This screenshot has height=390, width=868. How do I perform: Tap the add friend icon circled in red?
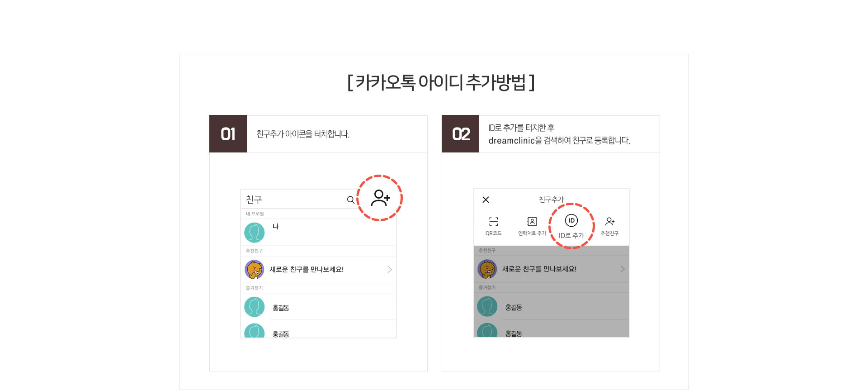(x=380, y=198)
